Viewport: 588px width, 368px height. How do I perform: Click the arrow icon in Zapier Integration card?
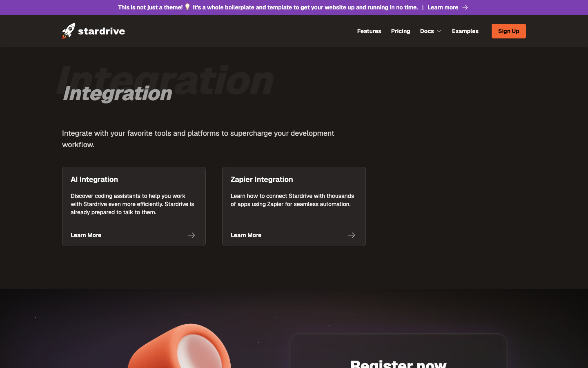pyautogui.click(x=352, y=235)
